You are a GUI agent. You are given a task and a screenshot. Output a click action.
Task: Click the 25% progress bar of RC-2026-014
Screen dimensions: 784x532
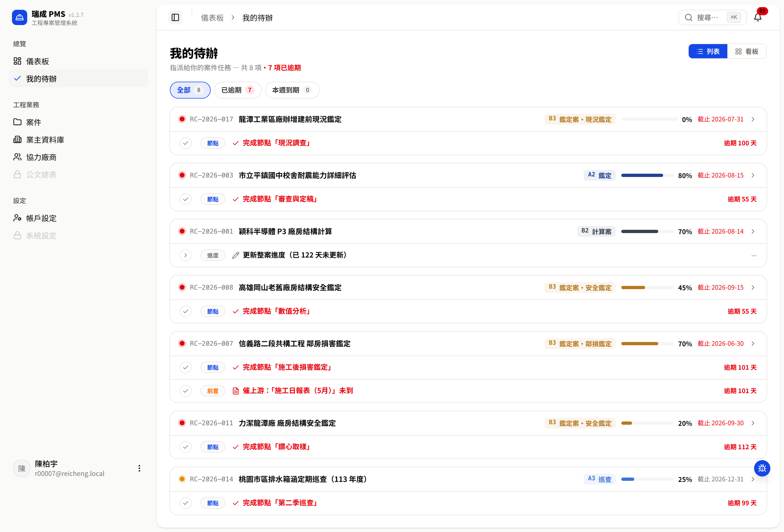tap(647, 479)
